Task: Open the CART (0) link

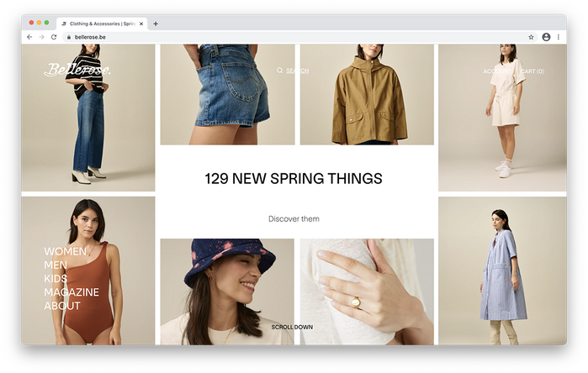Action: (x=532, y=71)
